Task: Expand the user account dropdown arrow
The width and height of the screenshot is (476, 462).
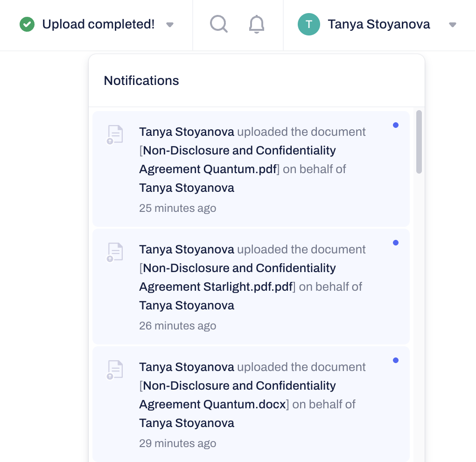Action: pyautogui.click(x=452, y=25)
